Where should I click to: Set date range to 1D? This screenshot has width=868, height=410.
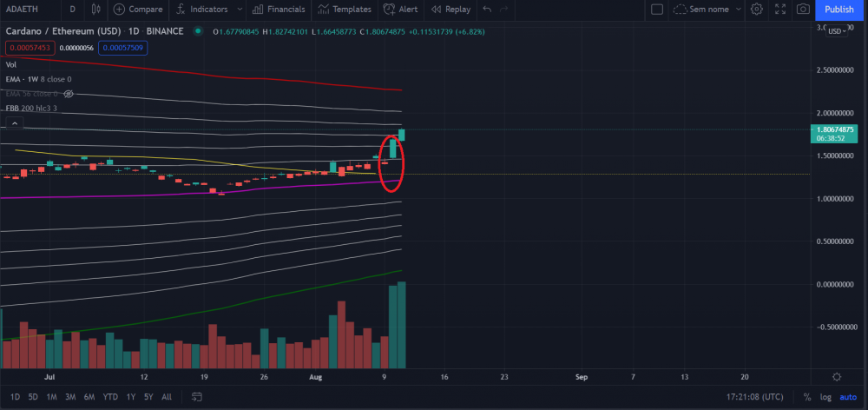[x=16, y=397]
